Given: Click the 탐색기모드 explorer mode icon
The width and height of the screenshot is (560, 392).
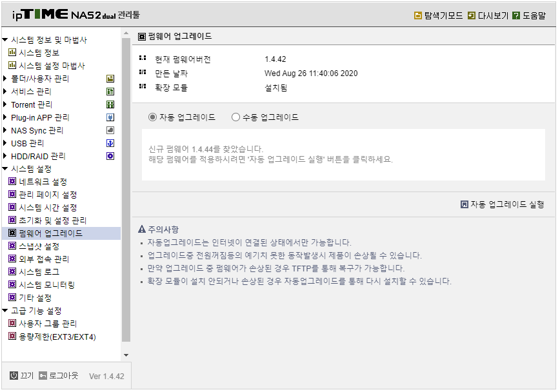Looking at the screenshot, I should 417,15.
